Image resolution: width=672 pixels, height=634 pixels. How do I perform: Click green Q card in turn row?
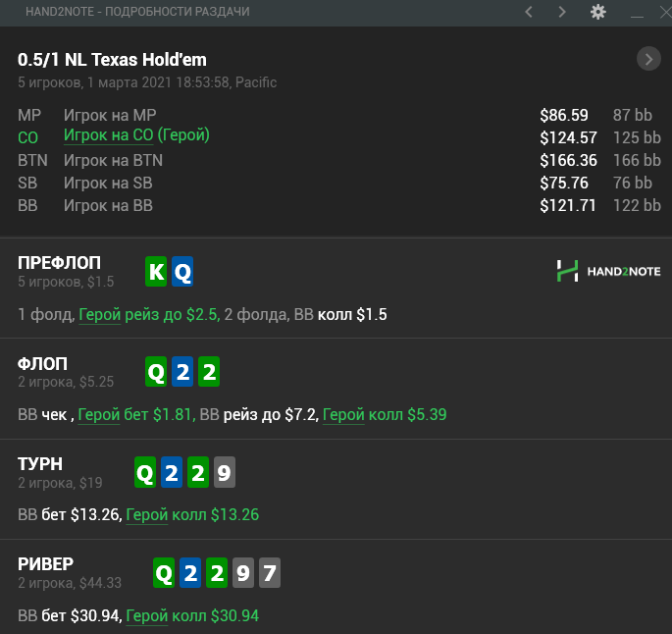point(145,472)
